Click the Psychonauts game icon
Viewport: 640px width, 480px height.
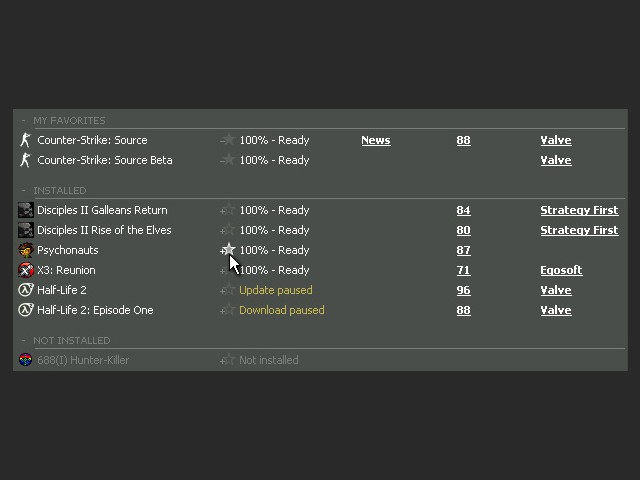pos(26,250)
